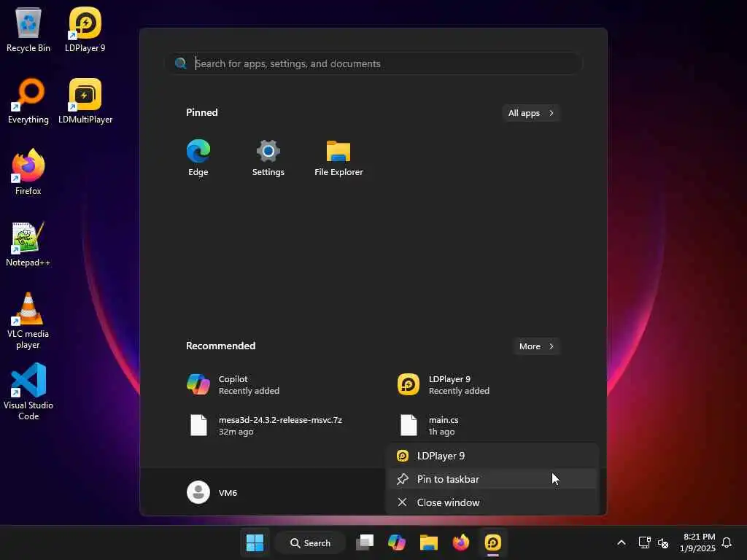The width and height of the screenshot is (747, 560).
Task: Open the clock showing 8:21 PM
Action: [x=698, y=542]
